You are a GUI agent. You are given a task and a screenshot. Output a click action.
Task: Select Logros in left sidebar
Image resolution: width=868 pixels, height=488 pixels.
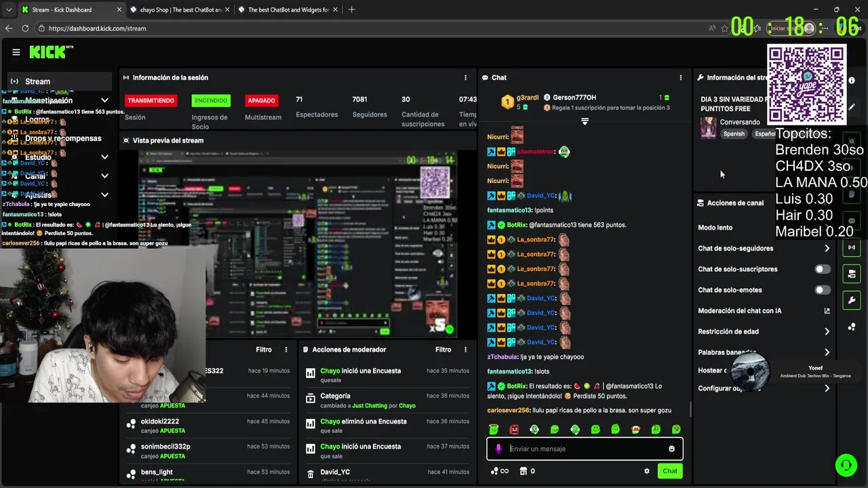(37, 119)
